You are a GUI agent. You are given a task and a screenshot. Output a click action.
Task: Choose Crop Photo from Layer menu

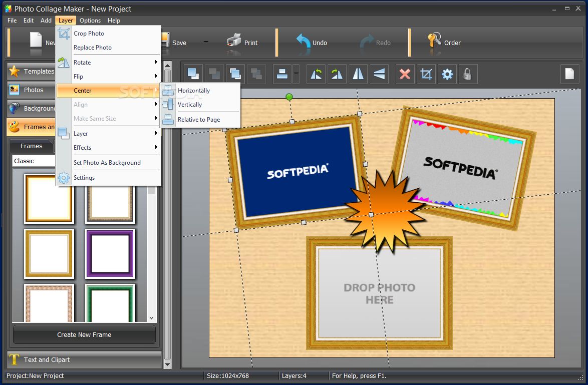108,34
